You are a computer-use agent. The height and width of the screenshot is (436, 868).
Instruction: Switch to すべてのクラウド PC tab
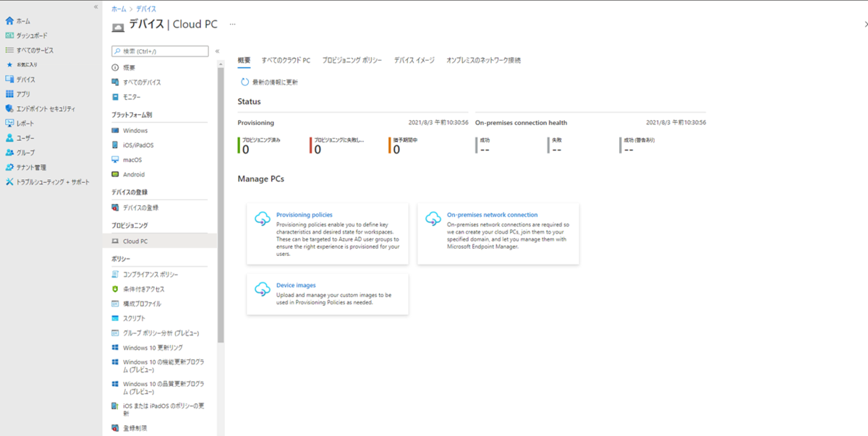click(x=286, y=60)
